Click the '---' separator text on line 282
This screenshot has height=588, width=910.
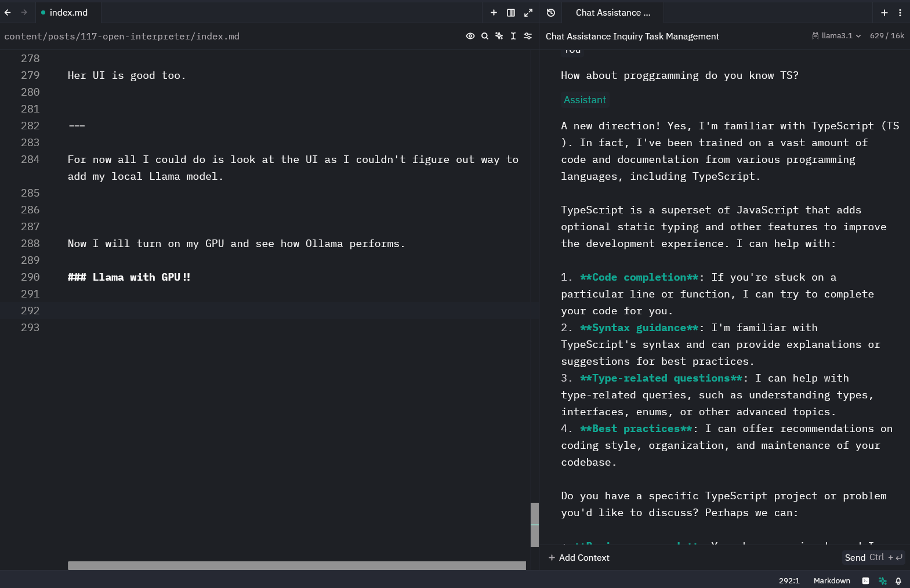click(77, 126)
